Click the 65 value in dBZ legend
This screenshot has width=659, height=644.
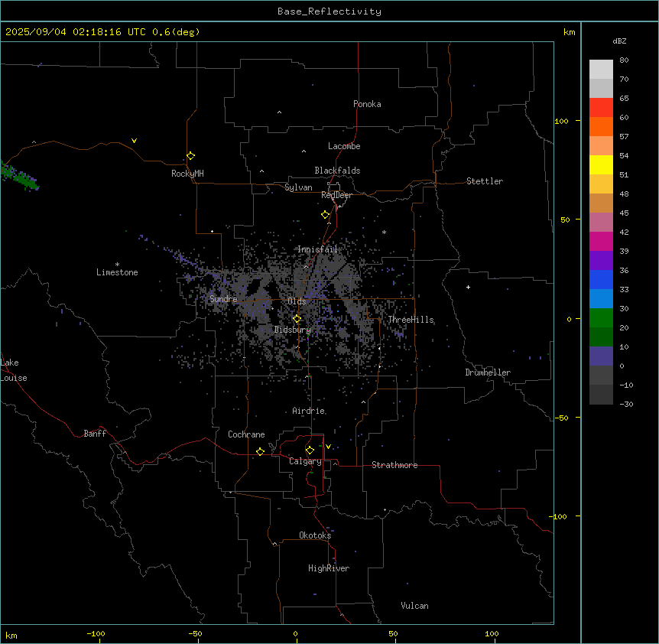(624, 99)
